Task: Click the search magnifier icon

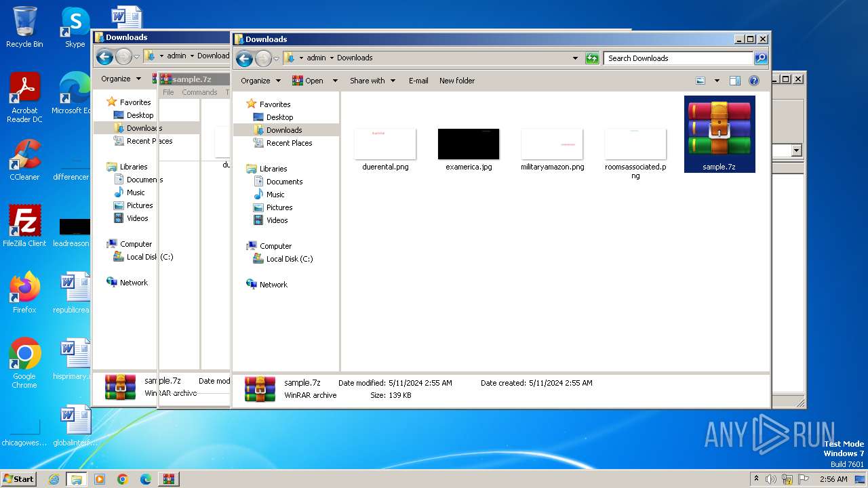Action: tap(760, 58)
